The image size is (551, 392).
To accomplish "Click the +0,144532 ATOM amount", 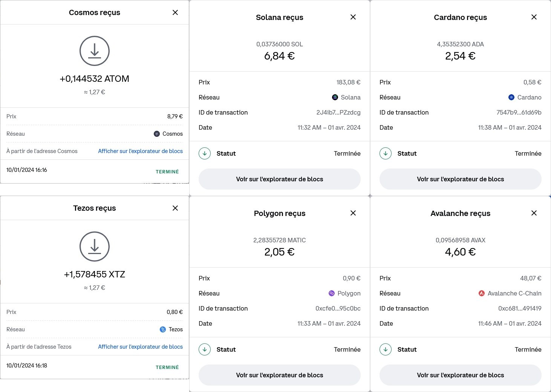I will (95, 79).
